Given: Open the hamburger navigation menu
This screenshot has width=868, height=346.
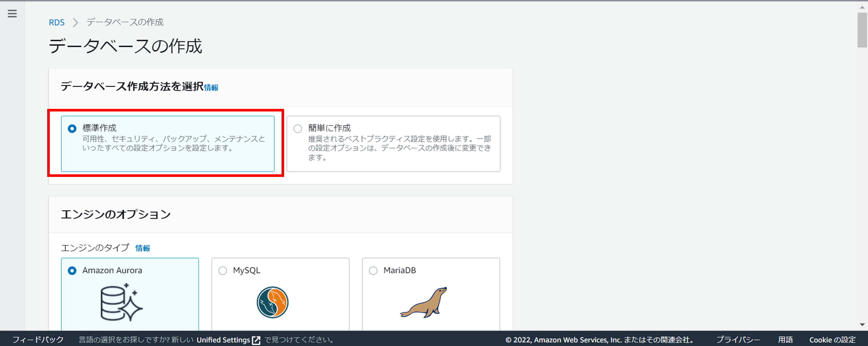Looking at the screenshot, I should click(12, 14).
